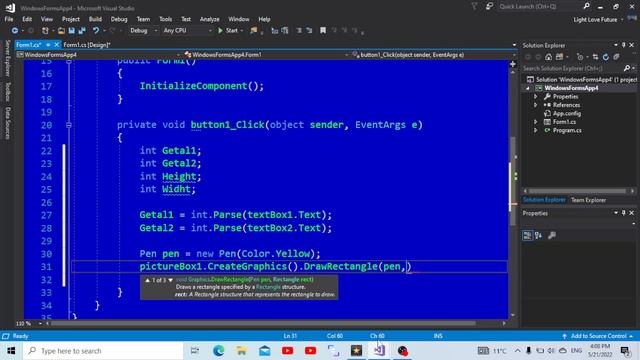
Task: Pin the Properties panel
Action: coord(624,213)
